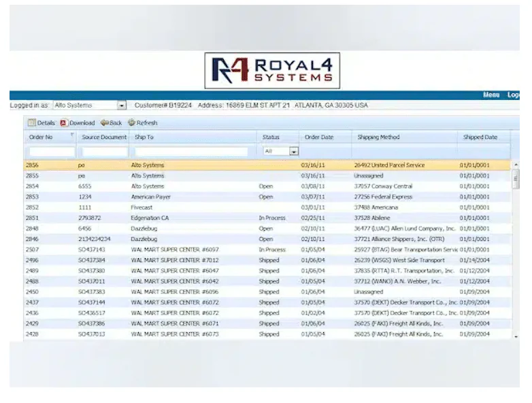
Task: Click 37057 Conway Central cell
Action: point(383,186)
